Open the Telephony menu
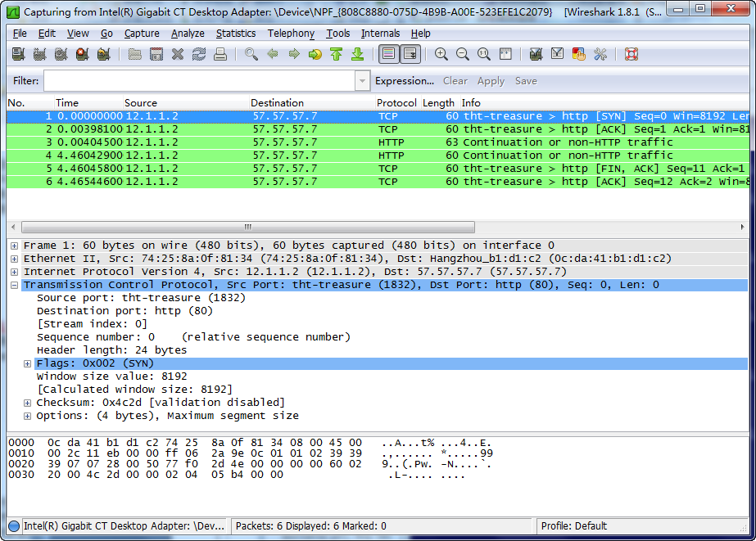This screenshot has height=541, width=756. [292, 34]
